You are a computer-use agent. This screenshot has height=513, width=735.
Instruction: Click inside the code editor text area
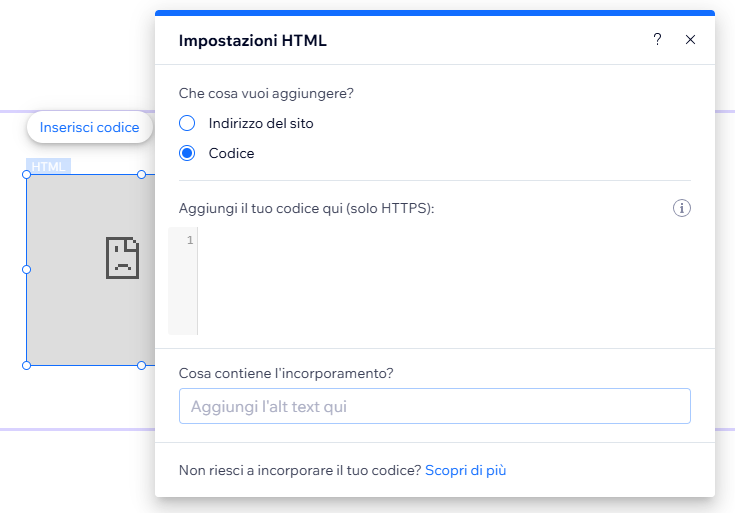[440, 280]
